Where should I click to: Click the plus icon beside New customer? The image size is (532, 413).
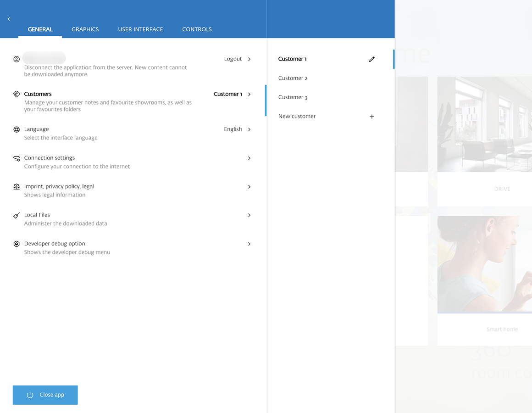[372, 116]
